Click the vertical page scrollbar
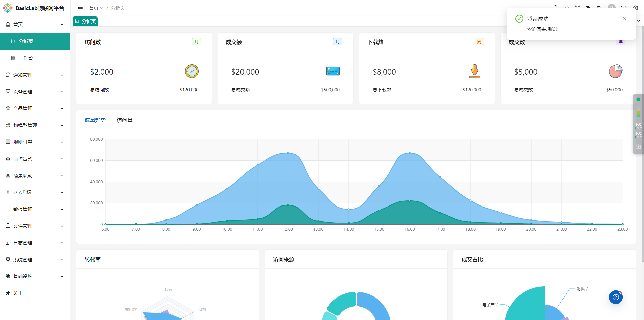The height and width of the screenshot is (320, 644). 642,144
